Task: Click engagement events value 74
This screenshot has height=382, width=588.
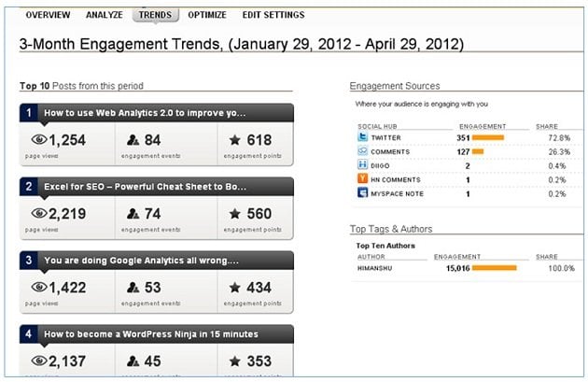Action: [153, 214]
